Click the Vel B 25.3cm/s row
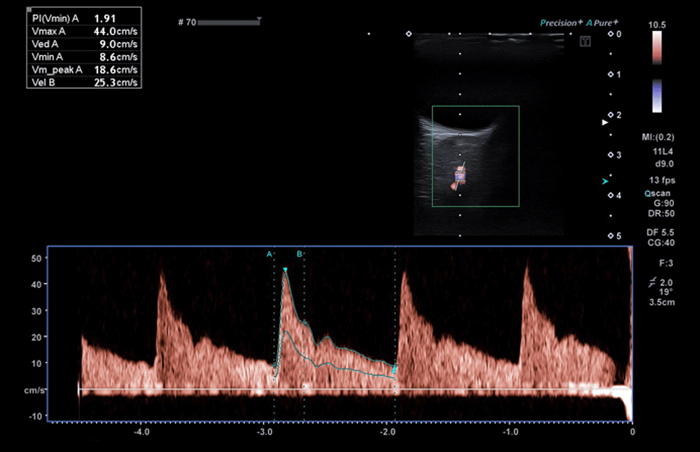700x452 pixels. pos(84,82)
